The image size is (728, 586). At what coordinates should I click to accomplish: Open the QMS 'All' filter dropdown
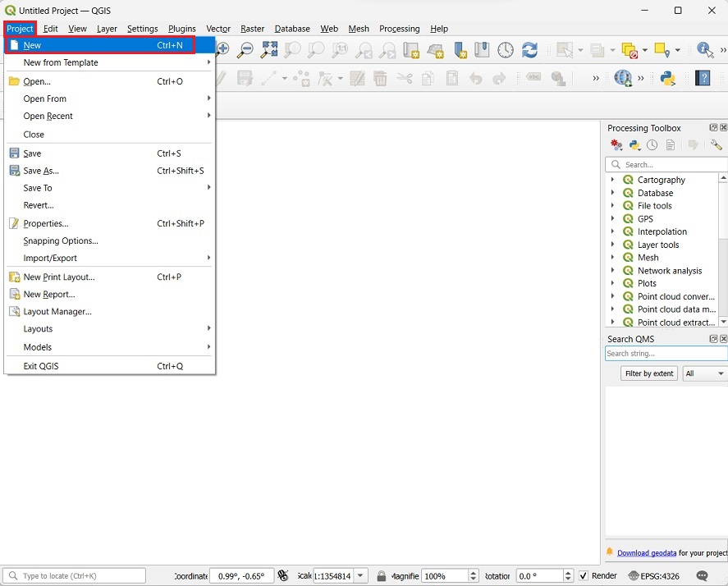click(x=705, y=373)
